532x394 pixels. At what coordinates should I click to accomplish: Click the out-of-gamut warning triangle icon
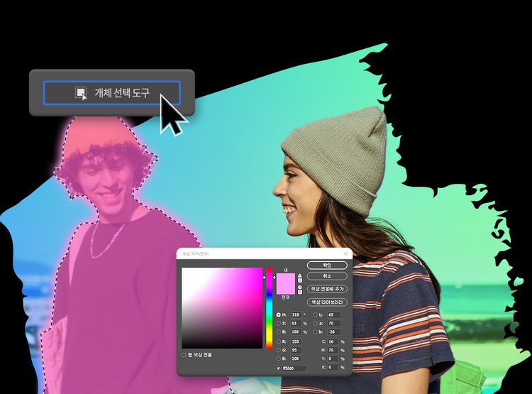[300, 275]
